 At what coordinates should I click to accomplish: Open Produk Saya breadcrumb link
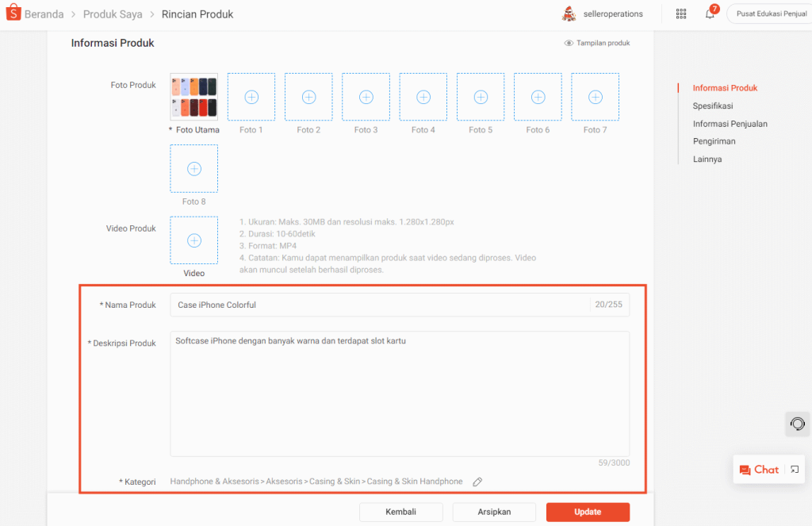[113, 14]
